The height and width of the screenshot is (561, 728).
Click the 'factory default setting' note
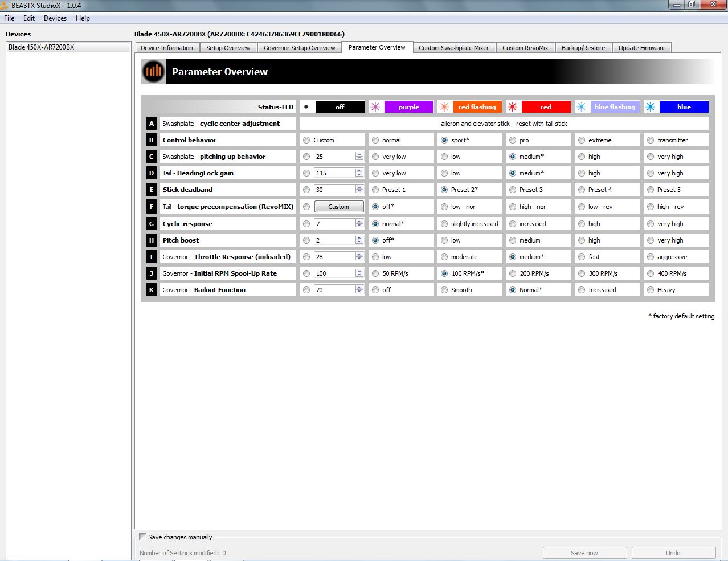(681, 316)
